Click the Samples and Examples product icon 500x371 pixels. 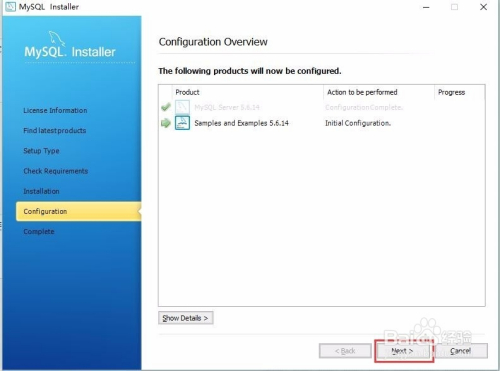coord(182,123)
